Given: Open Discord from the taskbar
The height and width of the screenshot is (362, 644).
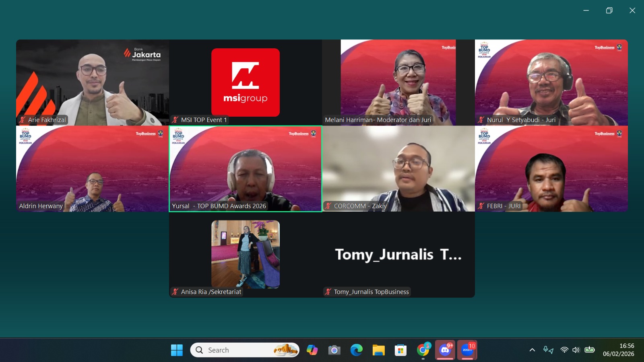Looking at the screenshot, I should pos(445,350).
